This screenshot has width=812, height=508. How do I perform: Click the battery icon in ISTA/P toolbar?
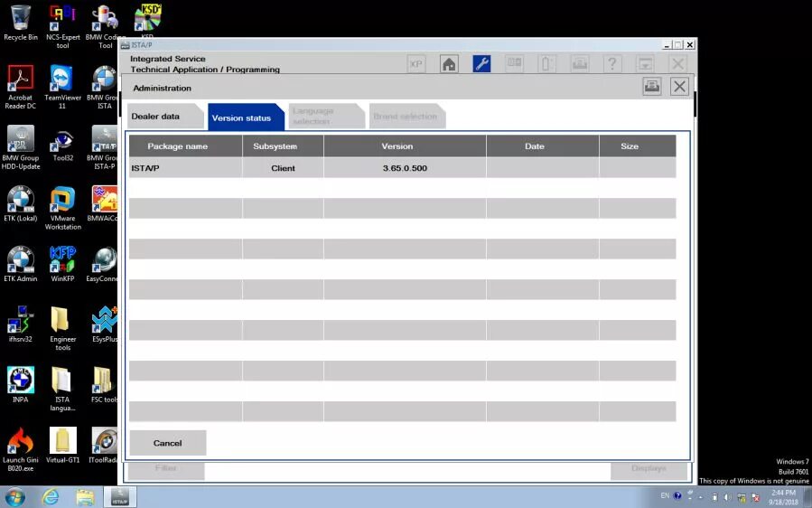tap(546, 64)
